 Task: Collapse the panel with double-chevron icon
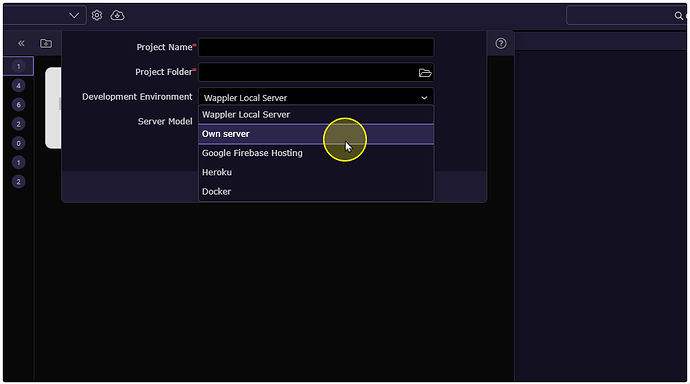(x=21, y=43)
